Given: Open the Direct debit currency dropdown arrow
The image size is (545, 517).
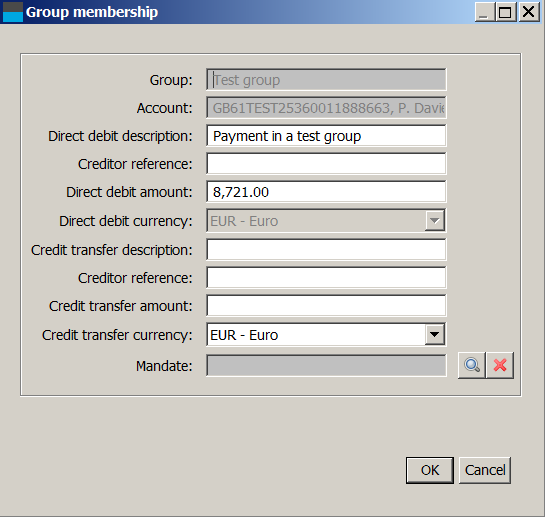Looking at the screenshot, I should pos(434,220).
